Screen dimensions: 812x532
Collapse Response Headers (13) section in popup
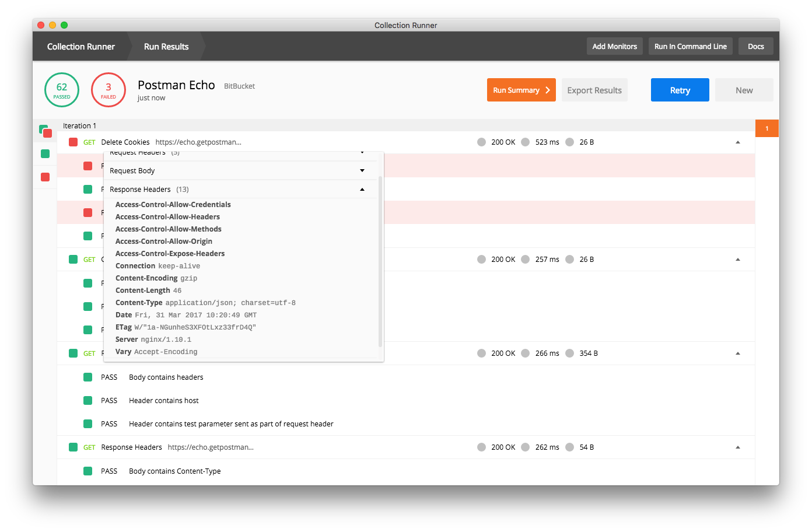(x=362, y=190)
